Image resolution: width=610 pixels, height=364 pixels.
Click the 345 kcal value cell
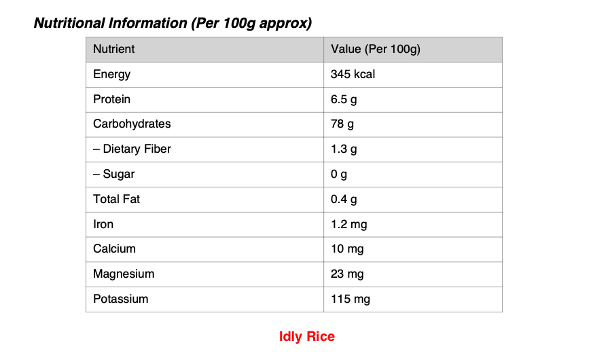click(353, 74)
